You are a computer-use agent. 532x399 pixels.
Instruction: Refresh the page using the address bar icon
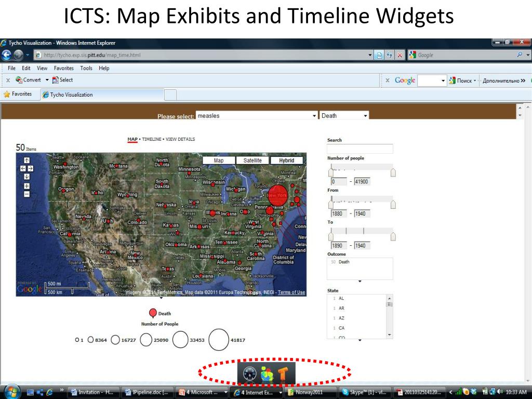coord(390,55)
